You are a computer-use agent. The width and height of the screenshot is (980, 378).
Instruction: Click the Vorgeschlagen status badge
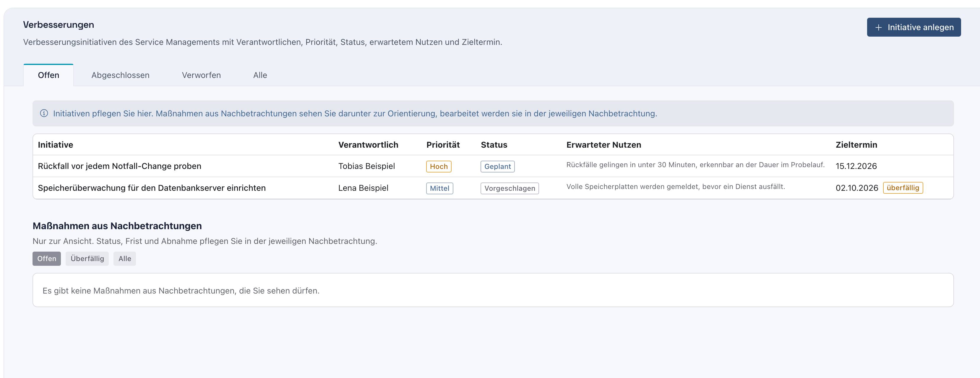coord(510,188)
